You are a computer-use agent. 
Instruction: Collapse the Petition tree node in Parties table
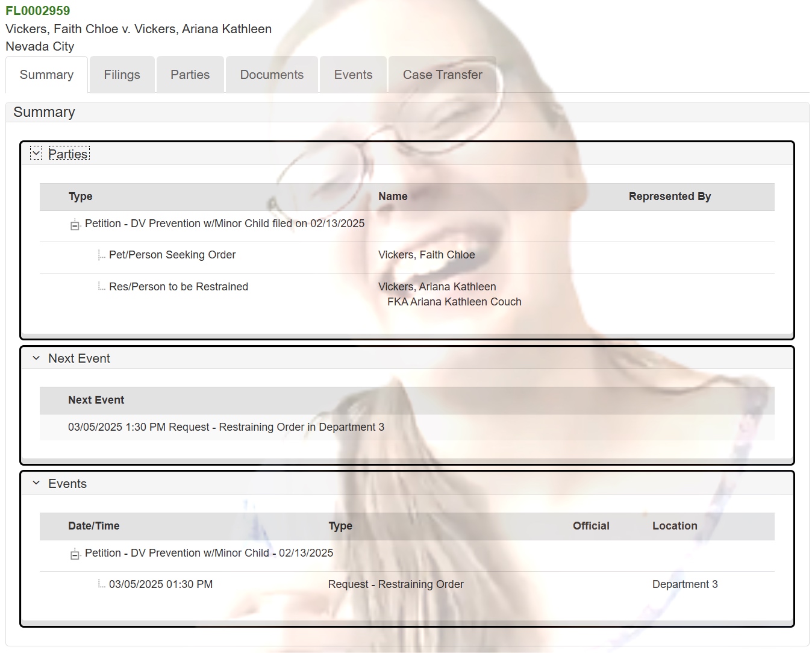75,225
